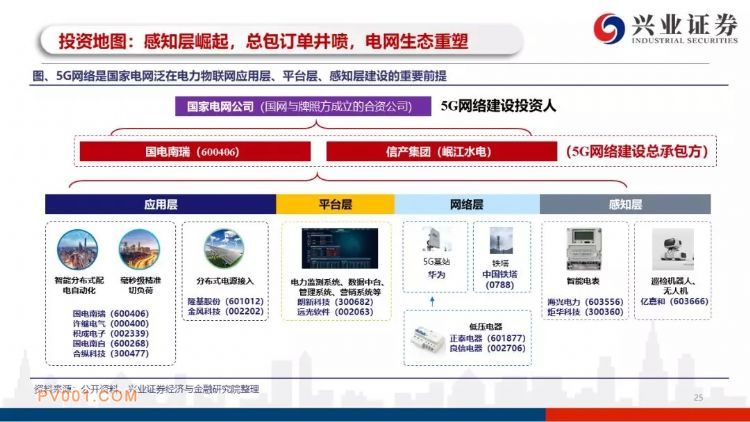
Task: Click the 低压电器 heading
Action: (x=485, y=326)
